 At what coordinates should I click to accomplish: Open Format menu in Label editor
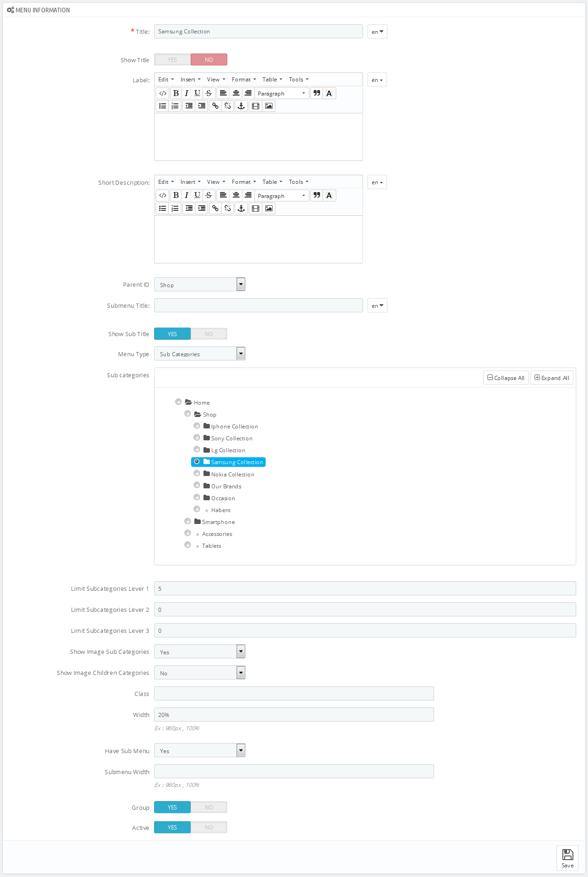pyautogui.click(x=244, y=80)
